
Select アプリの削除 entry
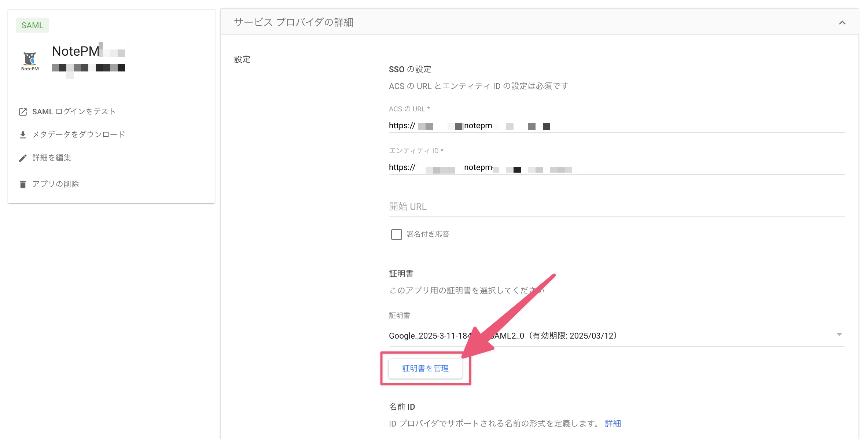[55, 184]
